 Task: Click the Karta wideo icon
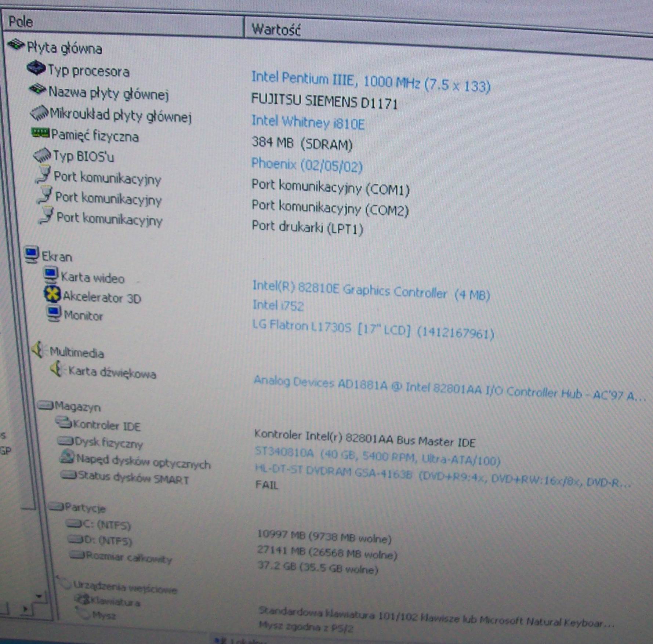(x=50, y=275)
